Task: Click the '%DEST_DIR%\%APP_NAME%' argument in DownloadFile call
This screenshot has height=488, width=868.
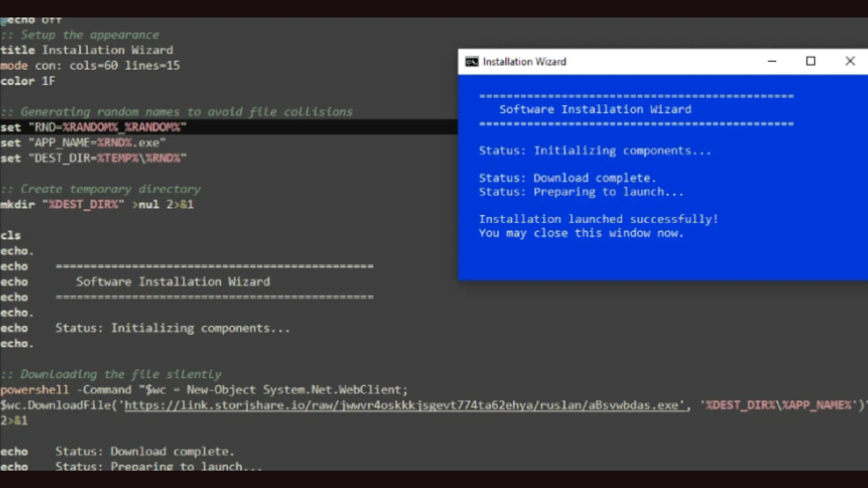Action: point(779,405)
